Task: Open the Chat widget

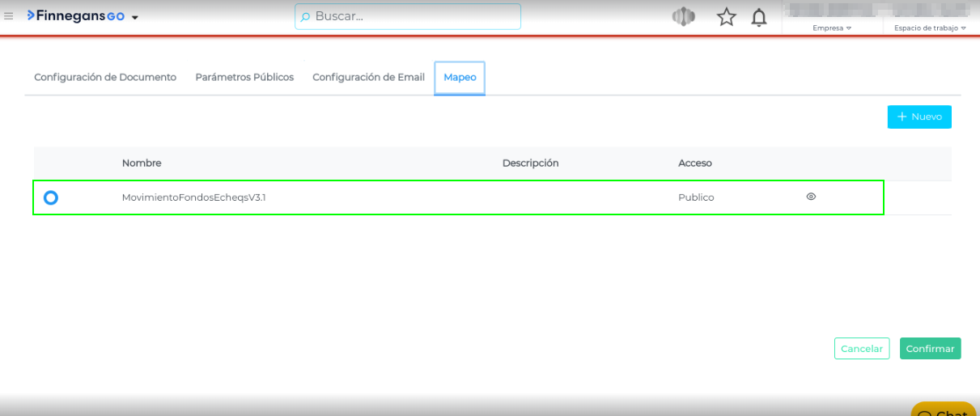Action: (x=945, y=410)
